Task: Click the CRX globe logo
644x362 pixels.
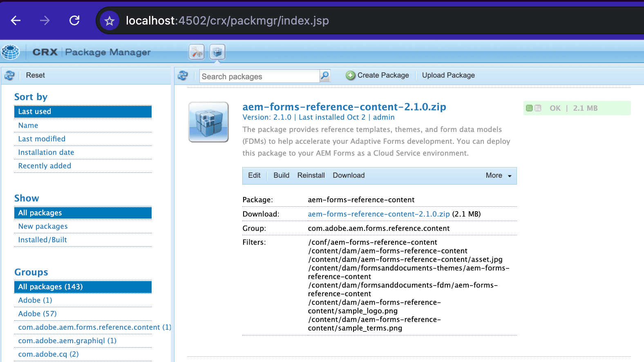Action: (10, 52)
